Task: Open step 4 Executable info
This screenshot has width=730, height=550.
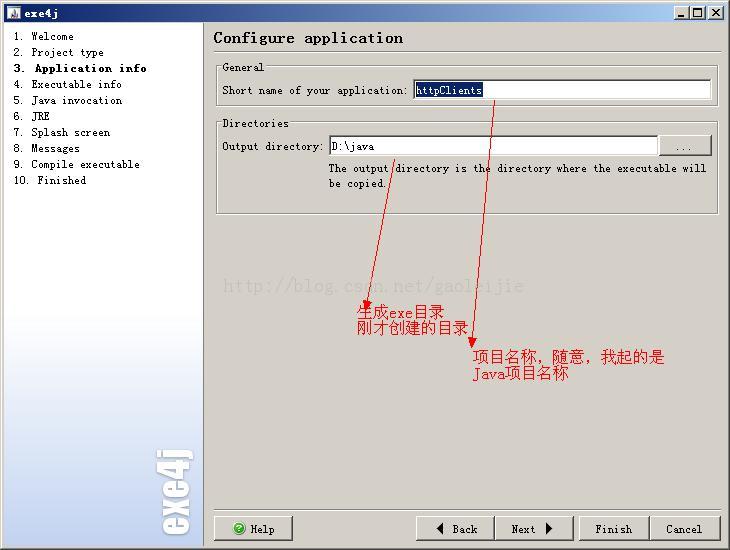Action: [x=68, y=84]
